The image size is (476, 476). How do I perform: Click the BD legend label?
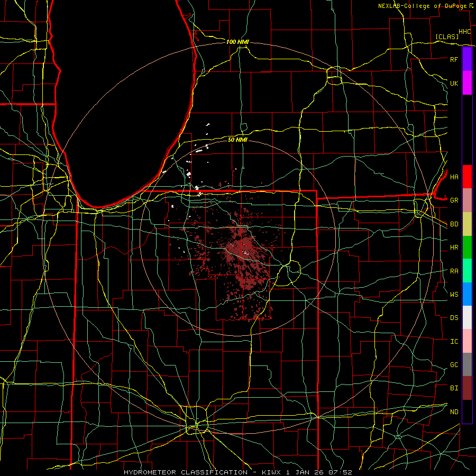pyautogui.click(x=454, y=224)
